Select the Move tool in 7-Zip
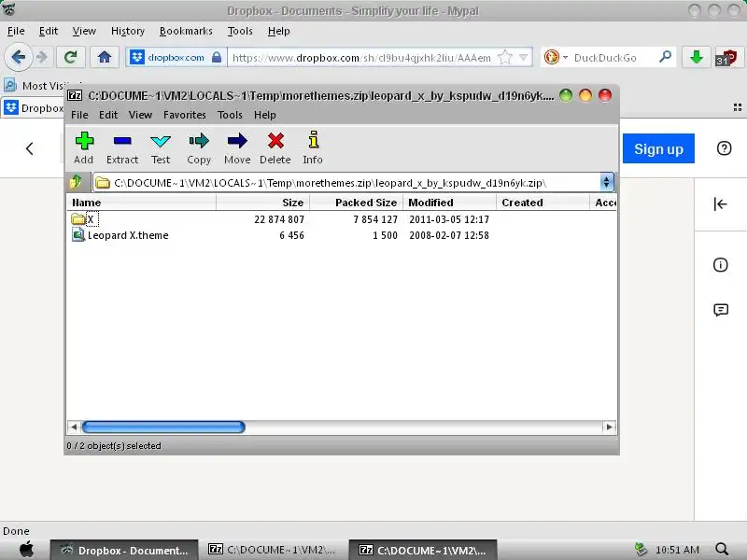The width and height of the screenshot is (747, 560). 237,148
